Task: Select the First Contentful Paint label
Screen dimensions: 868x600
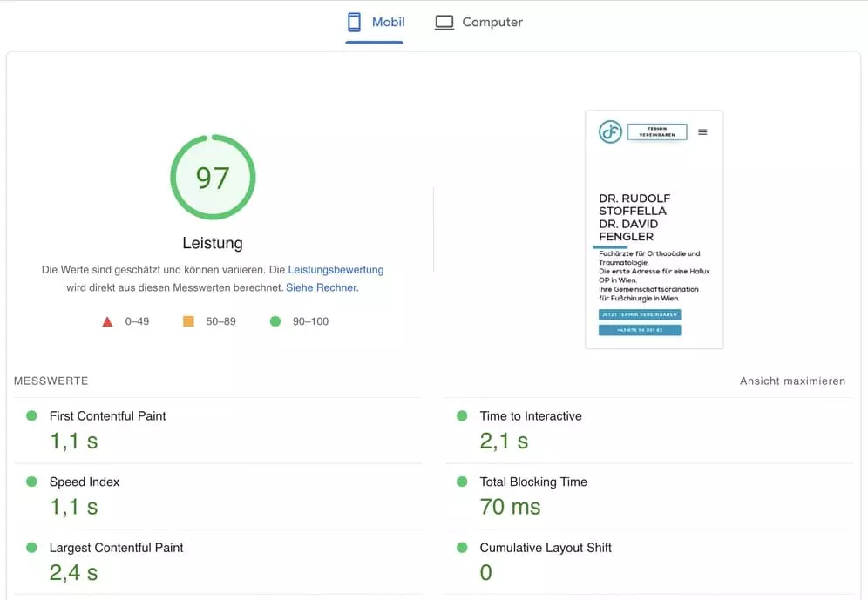Action: pos(107,416)
